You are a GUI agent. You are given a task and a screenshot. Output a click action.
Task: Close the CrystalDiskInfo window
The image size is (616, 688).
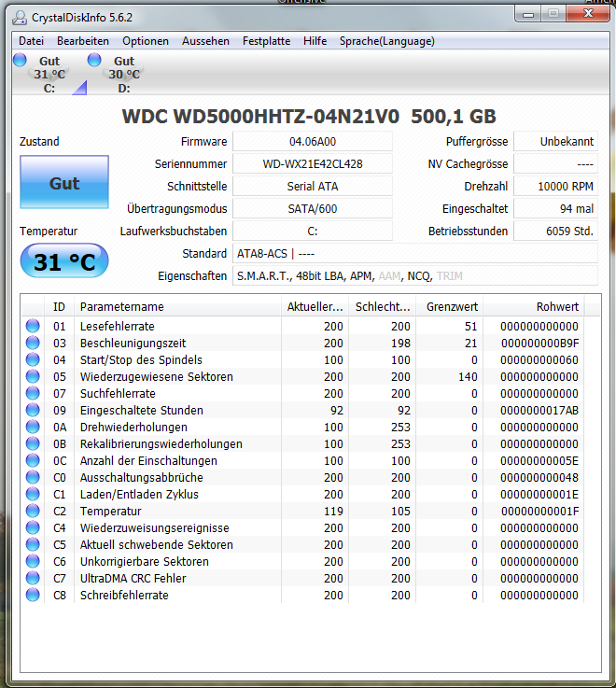588,14
